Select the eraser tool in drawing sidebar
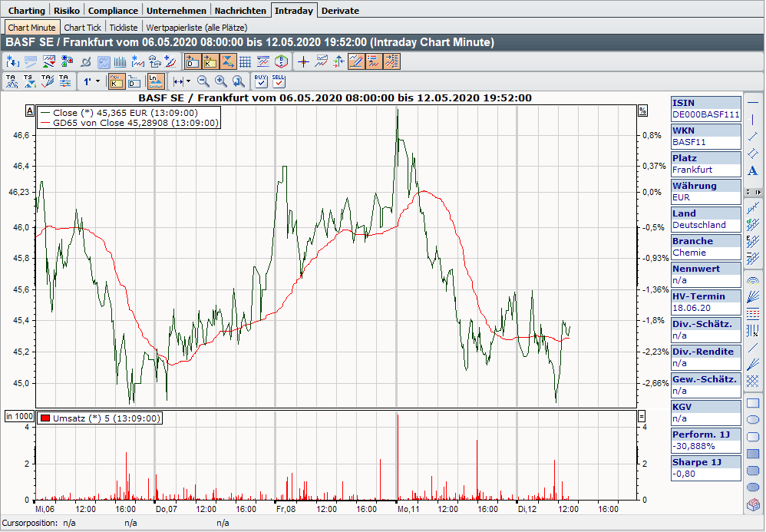This screenshot has height=532, width=766. (753, 506)
